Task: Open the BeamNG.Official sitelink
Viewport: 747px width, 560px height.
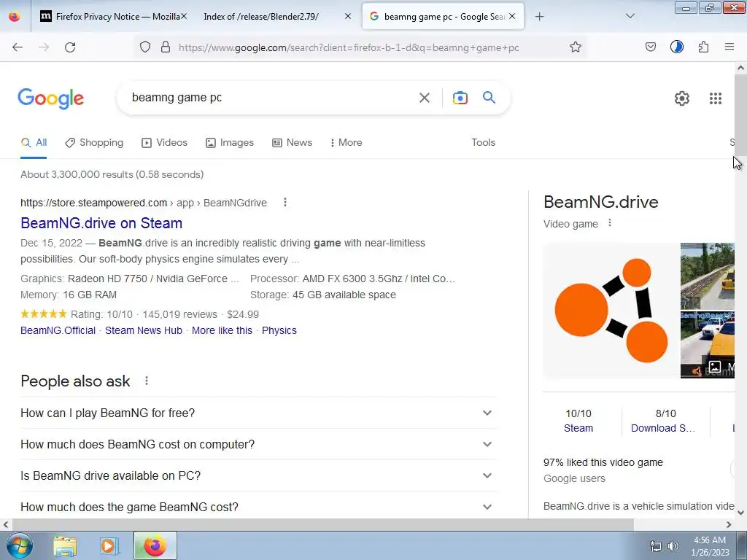Action: (x=58, y=330)
